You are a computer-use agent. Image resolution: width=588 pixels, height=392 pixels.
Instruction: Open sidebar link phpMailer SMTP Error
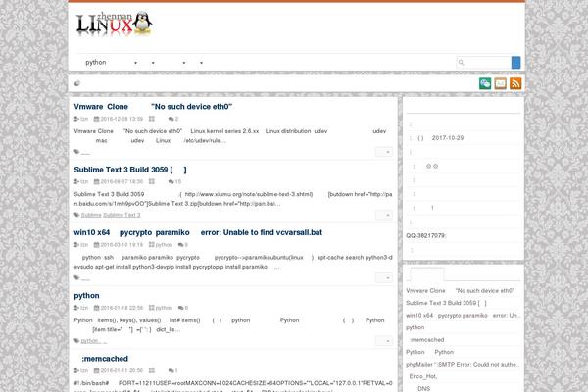coord(463,365)
